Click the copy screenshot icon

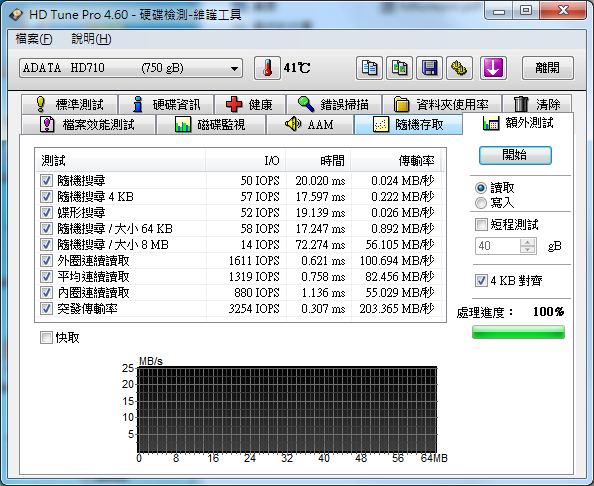click(399, 68)
